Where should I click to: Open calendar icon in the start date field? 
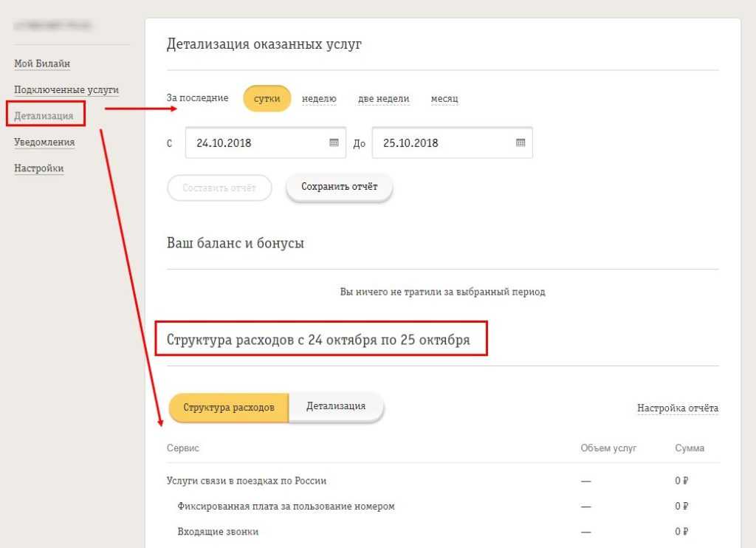click(334, 143)
